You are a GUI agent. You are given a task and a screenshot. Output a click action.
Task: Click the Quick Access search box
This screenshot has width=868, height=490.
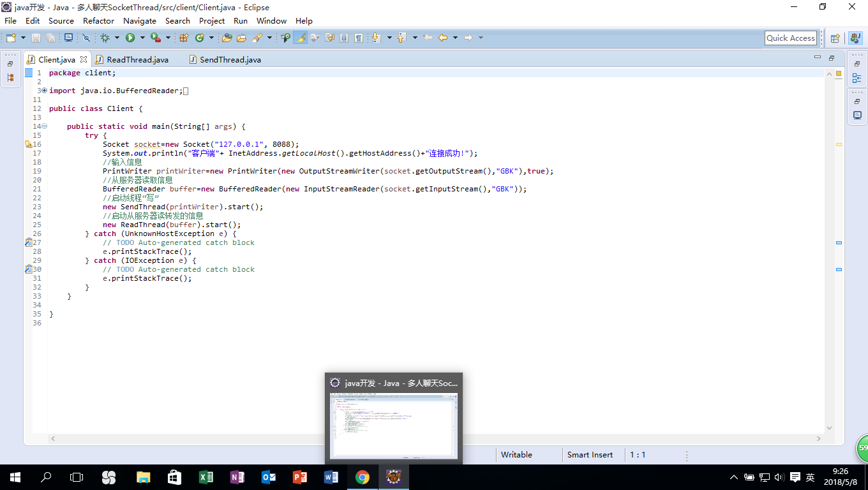(x=790, y=38)
